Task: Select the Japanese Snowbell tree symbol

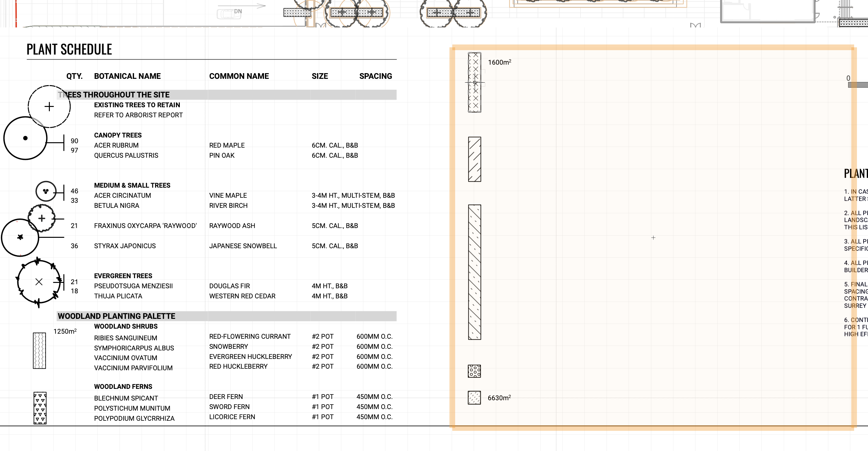Action: coord(20,237)
